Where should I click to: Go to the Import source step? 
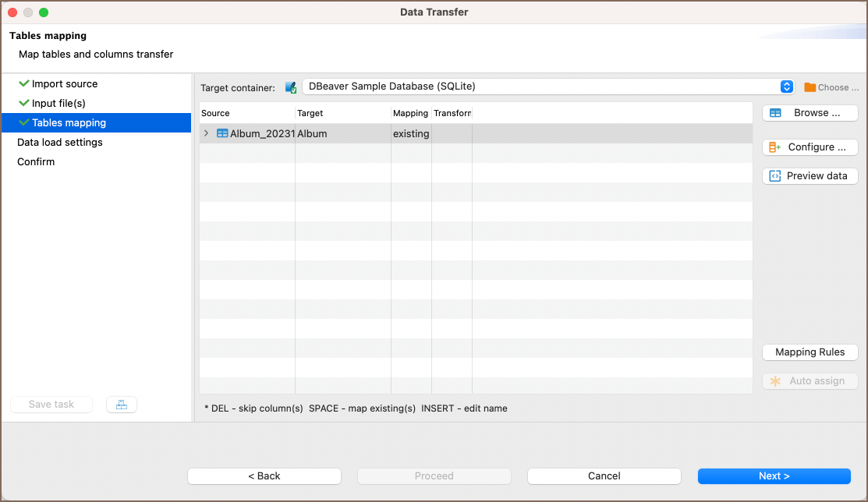[65, 84]
